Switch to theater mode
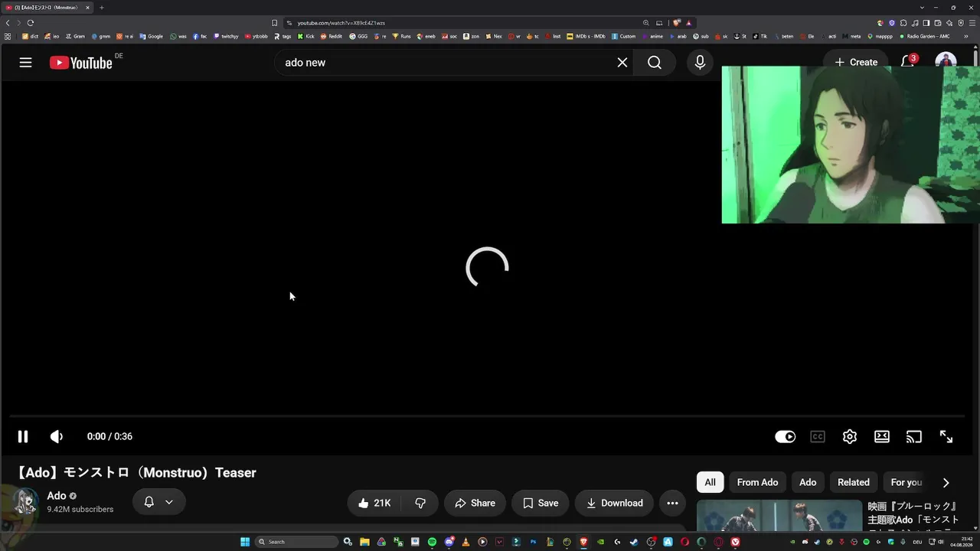The width and height of the screenshot is (980, 551). coord(882,436)
